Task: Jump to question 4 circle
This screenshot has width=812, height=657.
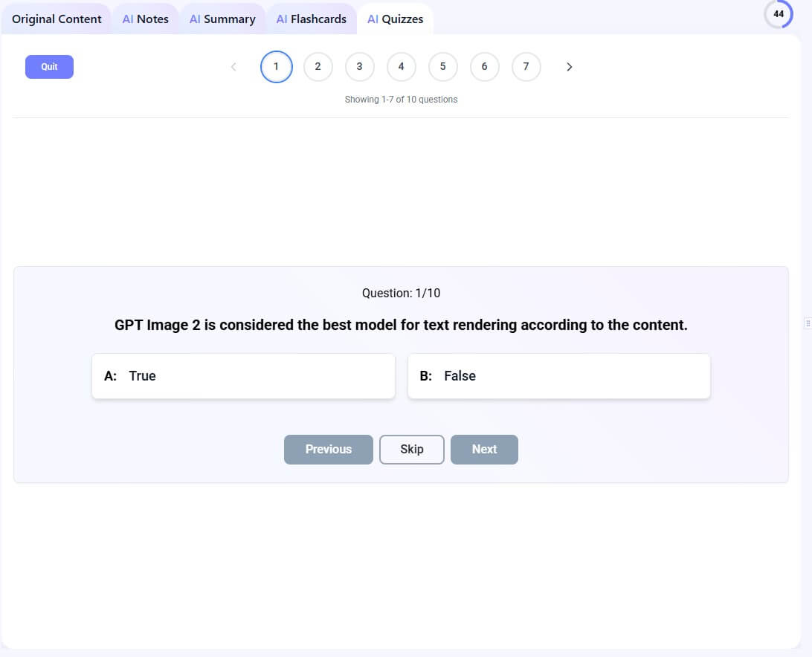Action: [401, 67]
